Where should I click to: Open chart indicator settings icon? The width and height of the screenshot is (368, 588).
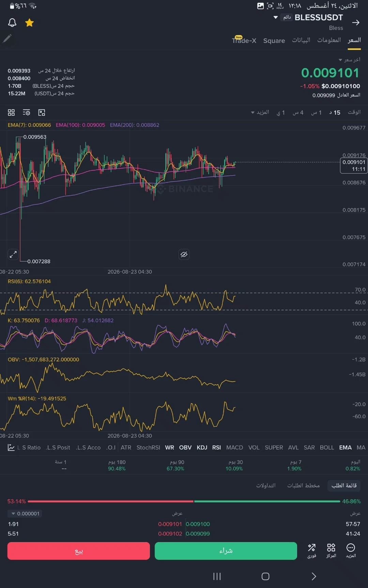point(27,113)
